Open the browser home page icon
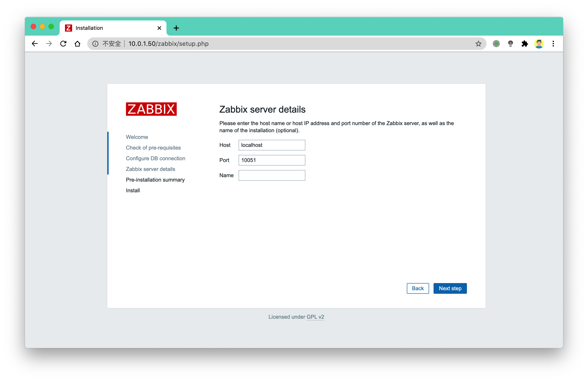The height and width of the screenshot is (381, 588). (78, 44)
